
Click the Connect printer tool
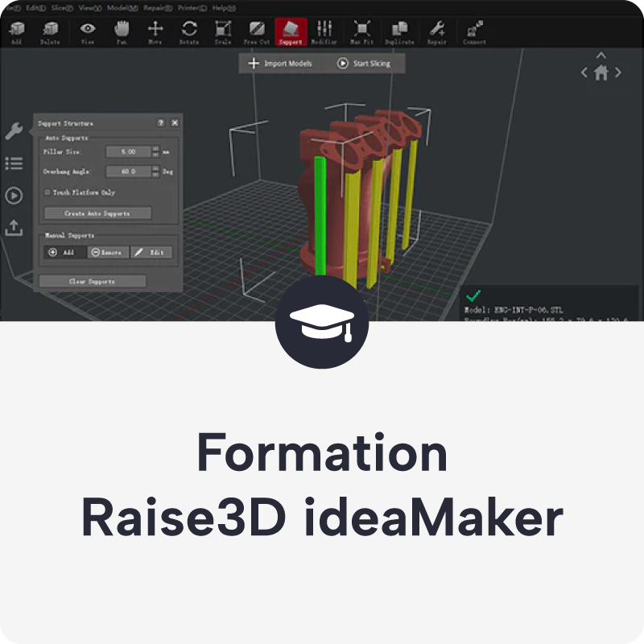point(474,32)
